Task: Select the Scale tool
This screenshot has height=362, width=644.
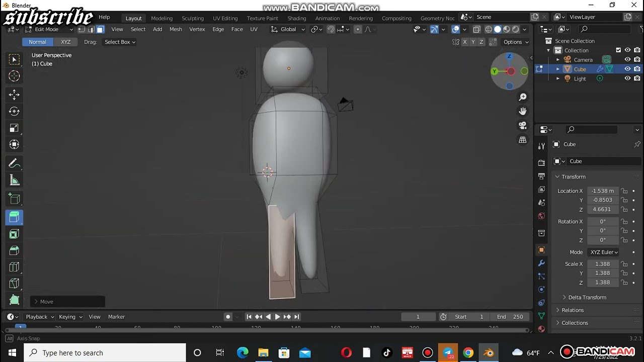Action: (x=14, y=128)
